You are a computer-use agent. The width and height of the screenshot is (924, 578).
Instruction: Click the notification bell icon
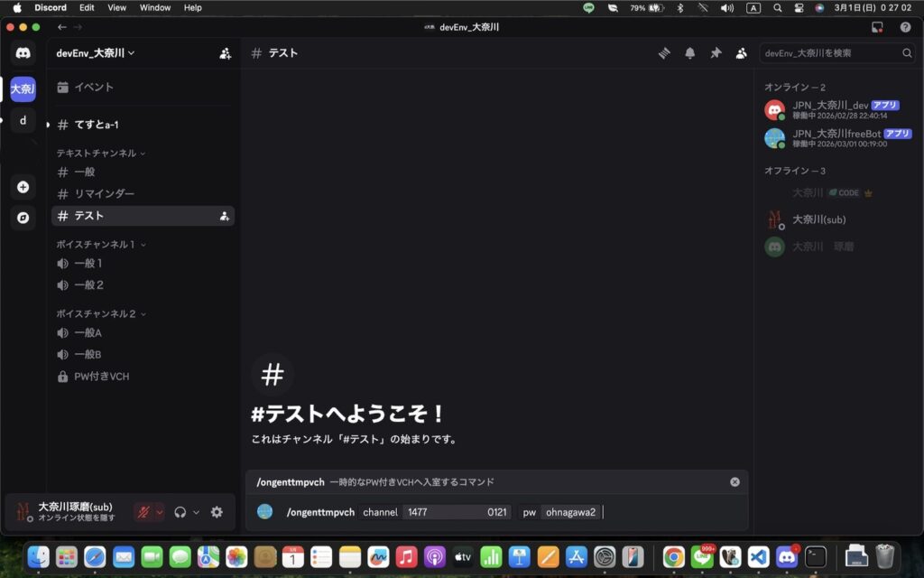coord(689,53)
